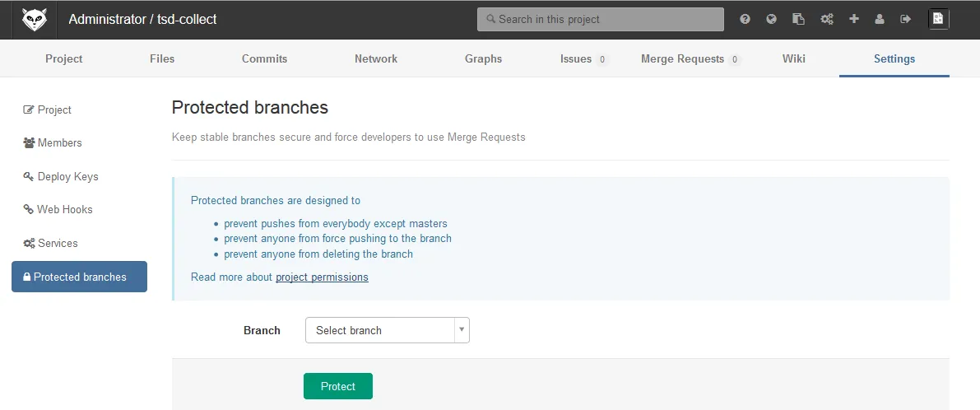This screenshot has width=980, height=410.
Task: Click 'prevent pushes from everybody except masters' text
Action: tap(336, 223)
